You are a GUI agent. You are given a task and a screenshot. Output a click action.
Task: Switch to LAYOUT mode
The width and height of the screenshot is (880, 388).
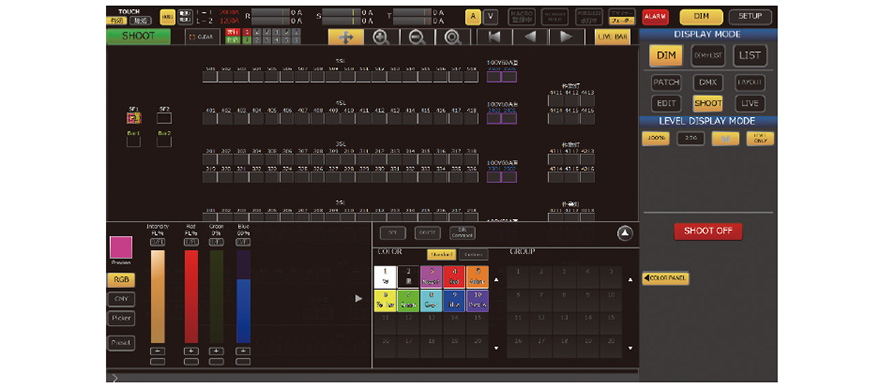tap(750, 83)
